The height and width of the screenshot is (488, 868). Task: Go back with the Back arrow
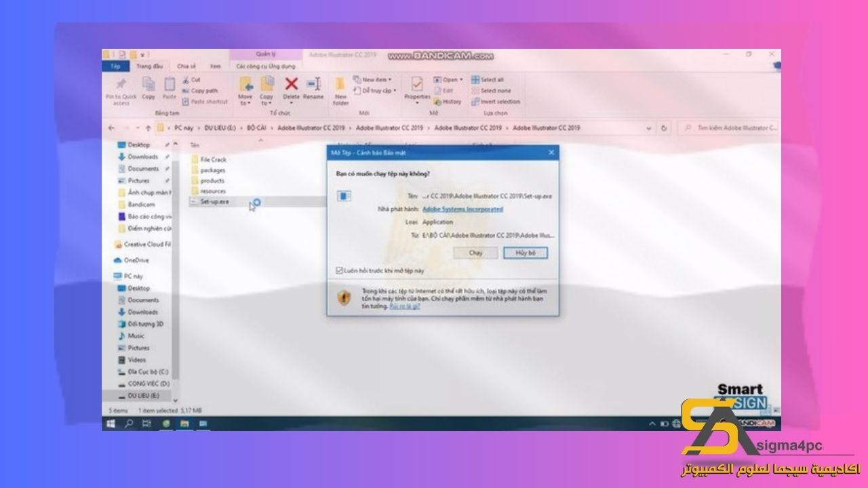click(112, 127)
